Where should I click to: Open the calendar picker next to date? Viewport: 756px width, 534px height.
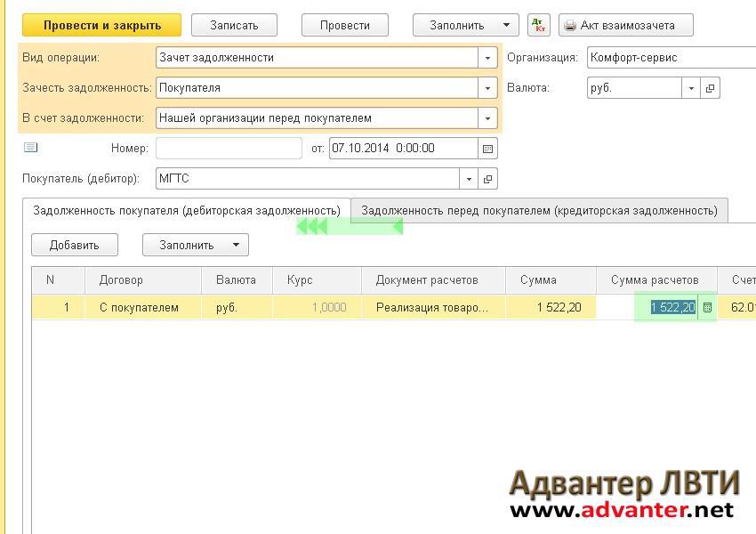(x=487, y=149)
